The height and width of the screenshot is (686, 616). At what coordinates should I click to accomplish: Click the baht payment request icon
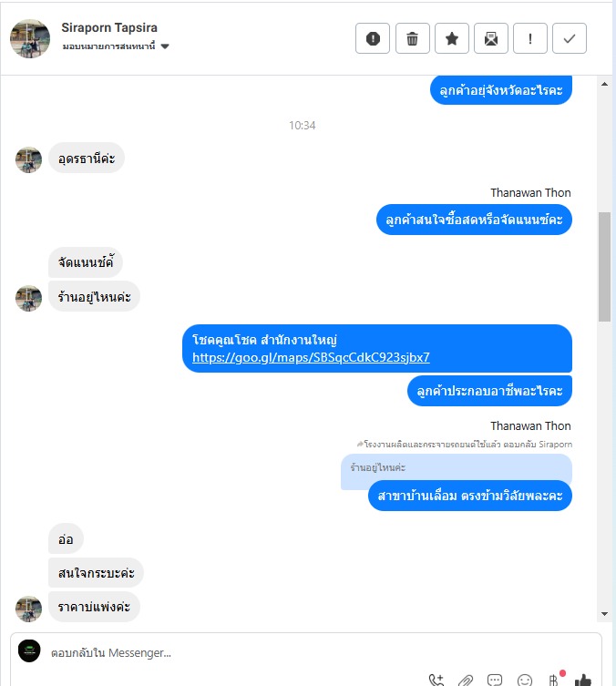554,680
